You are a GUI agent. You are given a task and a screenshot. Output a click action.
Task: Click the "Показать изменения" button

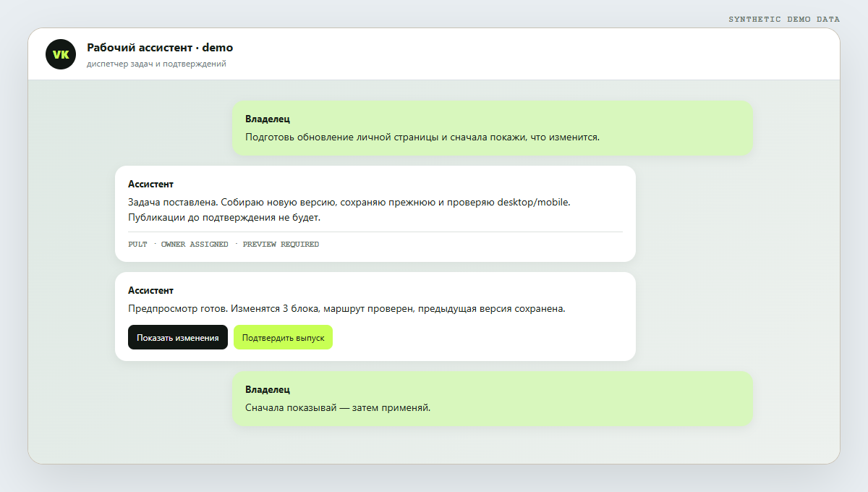pos(178,337)
